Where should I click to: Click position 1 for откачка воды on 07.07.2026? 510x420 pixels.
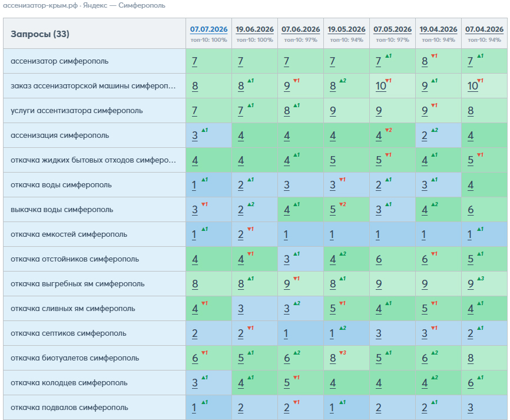coord(194,185)
